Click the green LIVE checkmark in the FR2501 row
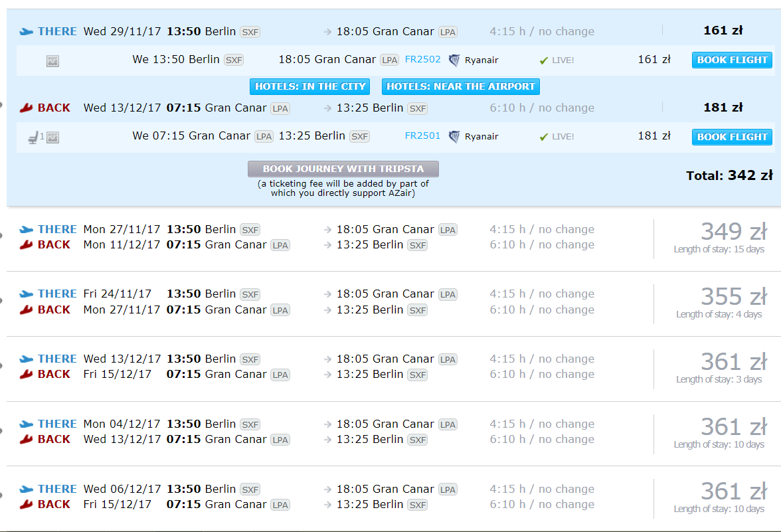The image size is (781, 532). 543,137
